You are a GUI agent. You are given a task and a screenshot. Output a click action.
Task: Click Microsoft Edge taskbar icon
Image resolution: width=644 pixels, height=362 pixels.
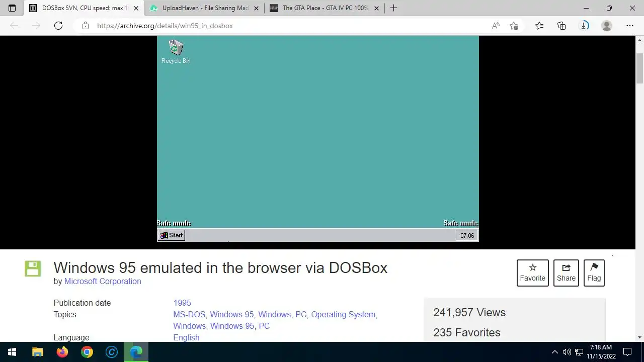coord(136,352)
